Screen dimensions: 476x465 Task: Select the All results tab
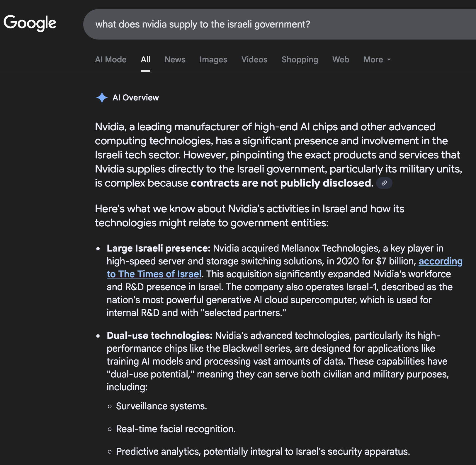145,59
